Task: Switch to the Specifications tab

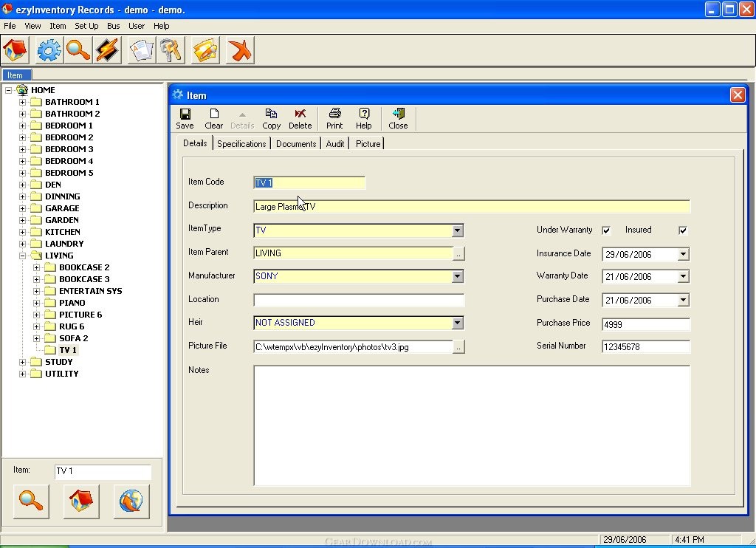Action: click(241, 143)
